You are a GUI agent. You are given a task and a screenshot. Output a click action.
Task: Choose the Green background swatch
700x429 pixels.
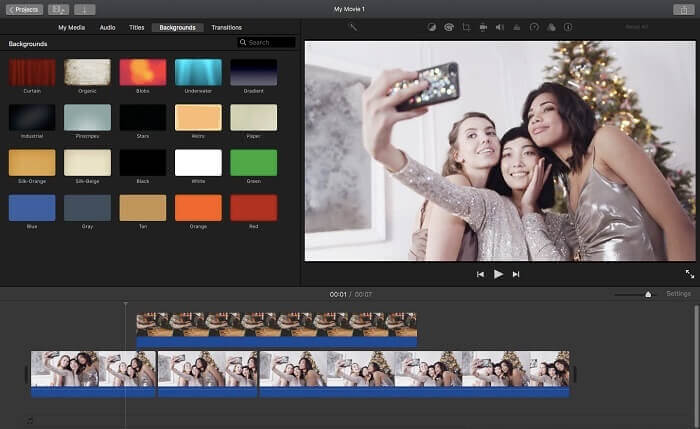click(253, 163)
